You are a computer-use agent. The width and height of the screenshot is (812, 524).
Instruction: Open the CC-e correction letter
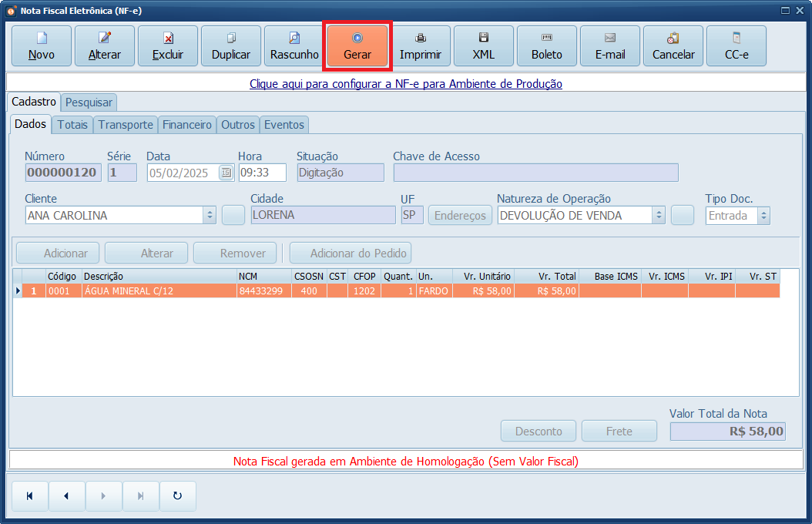[737, 46]
